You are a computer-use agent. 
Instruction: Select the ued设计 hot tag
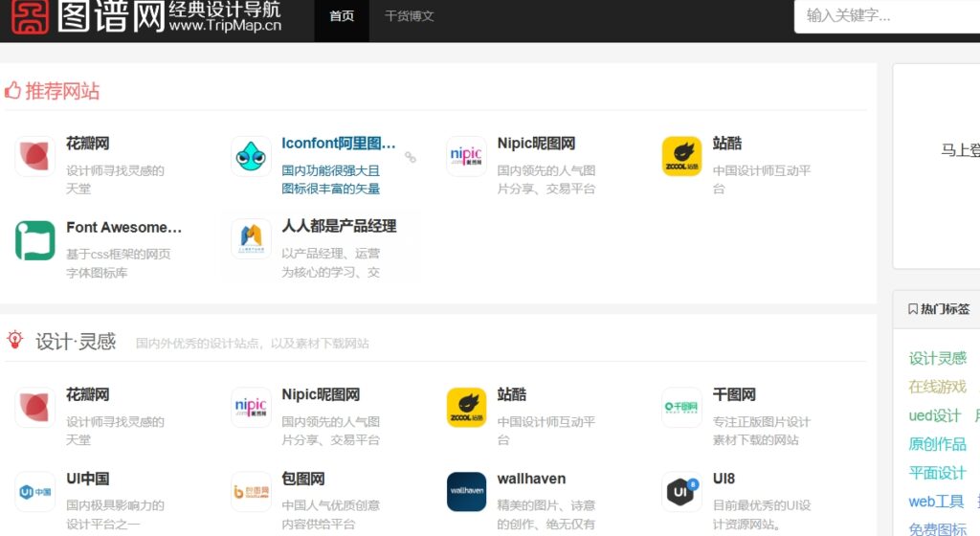coord(934,415)
